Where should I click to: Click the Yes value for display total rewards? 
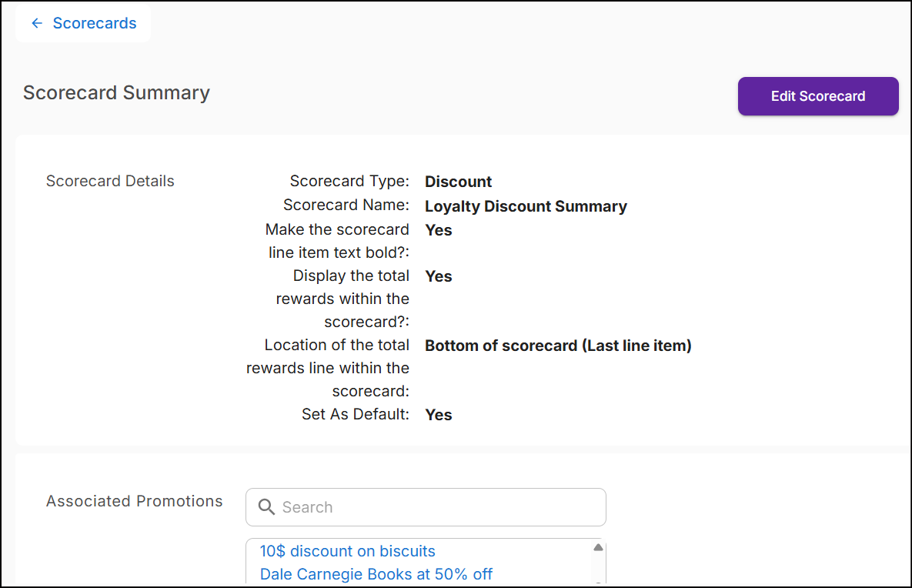tap(438, 276)
